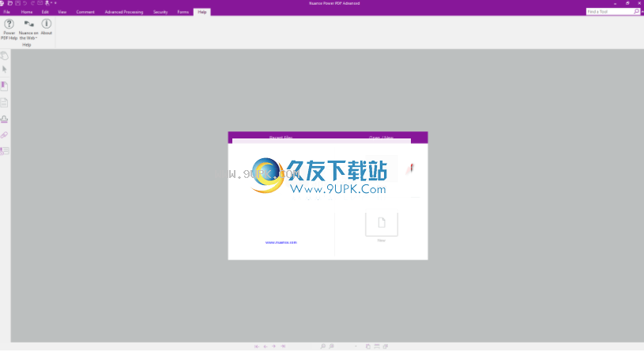Click the Undo icon in title bar
Screen dimensions: 644x352
coord(25,3)
